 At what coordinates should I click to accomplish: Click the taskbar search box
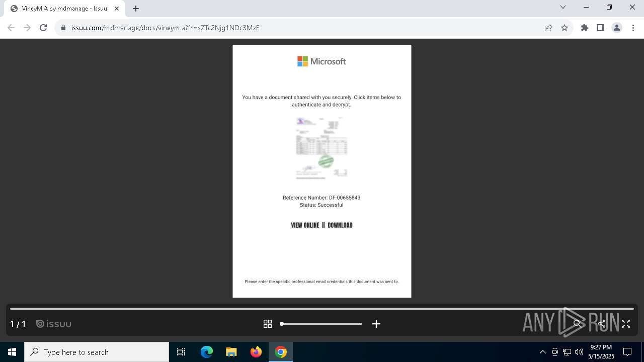97,352
